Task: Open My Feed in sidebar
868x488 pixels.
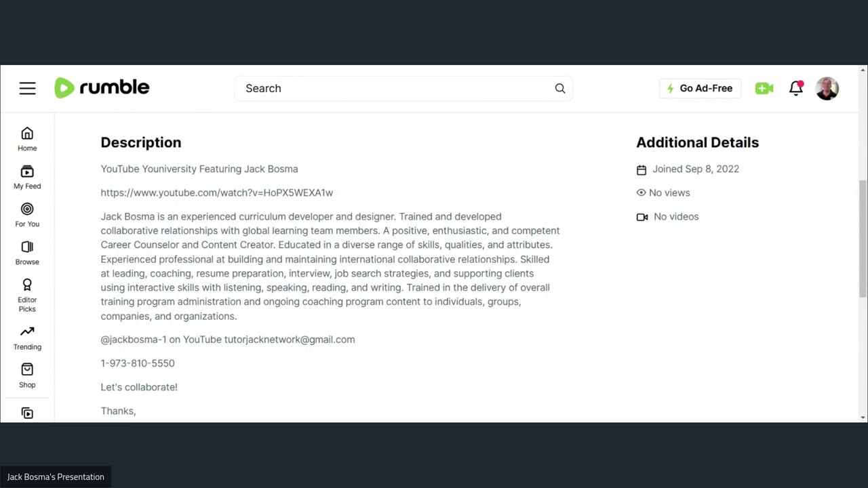Action: pos(27,177)
